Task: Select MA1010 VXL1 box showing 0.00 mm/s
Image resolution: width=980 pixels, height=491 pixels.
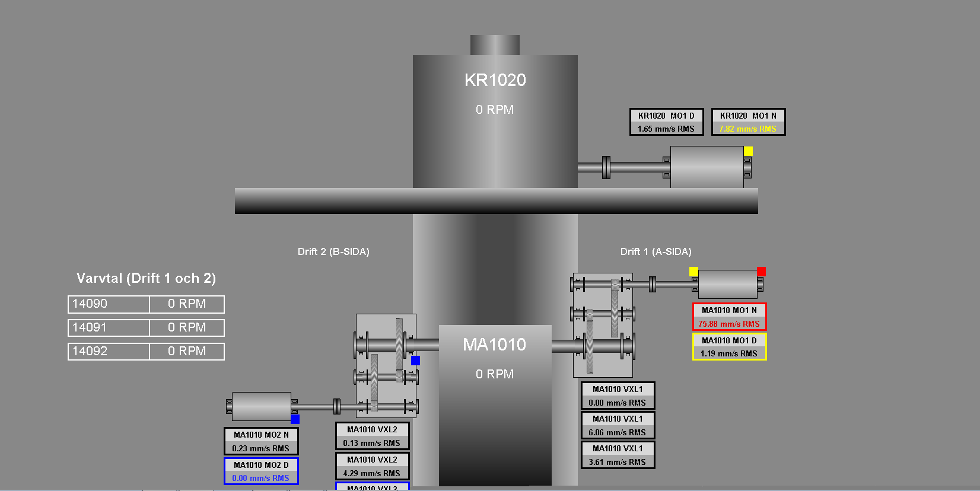Action: [x=618, y=396]
